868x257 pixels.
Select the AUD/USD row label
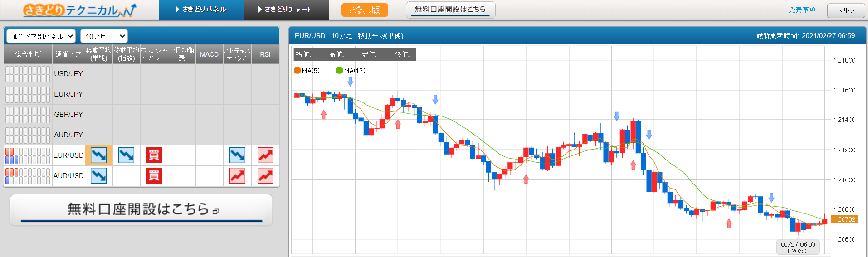pyautogui.click(x=68, y=176)
